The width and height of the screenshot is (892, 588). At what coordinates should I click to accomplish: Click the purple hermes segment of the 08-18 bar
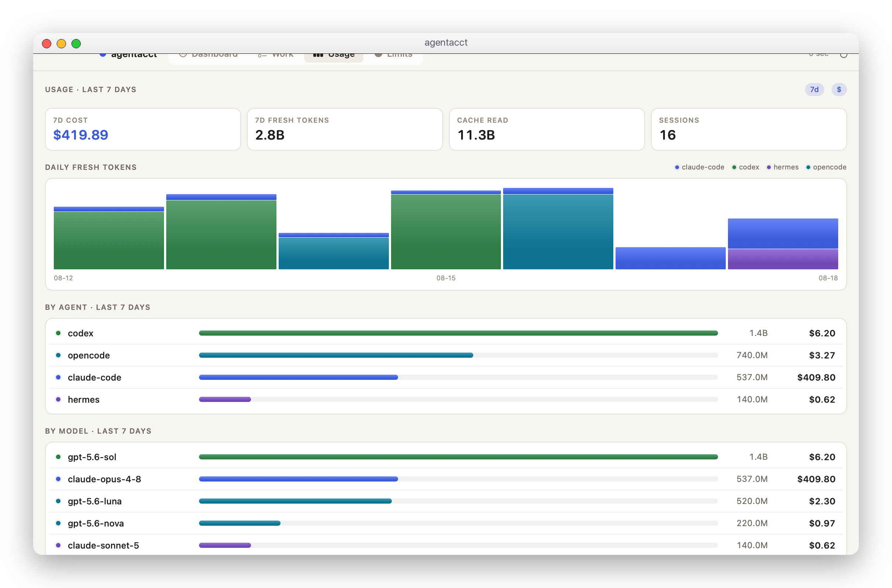pyautogui.click(x=783, y=259)
